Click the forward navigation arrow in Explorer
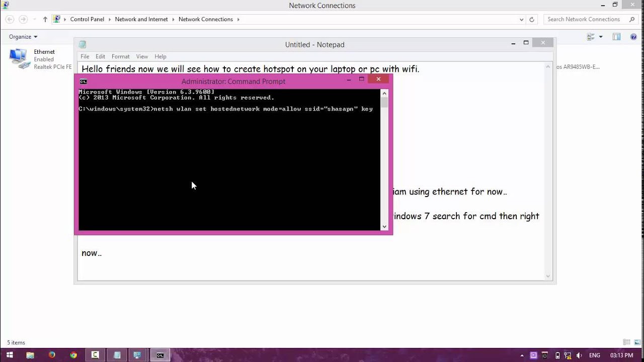Image resolution: width=644 pixels, height=362 pixels. (x=23, y=19)
